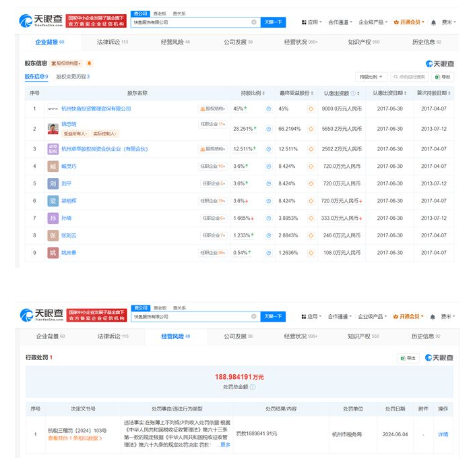Open the 持股比例 filter dropdown
The image size is (475, 476).
pos(371,77)
